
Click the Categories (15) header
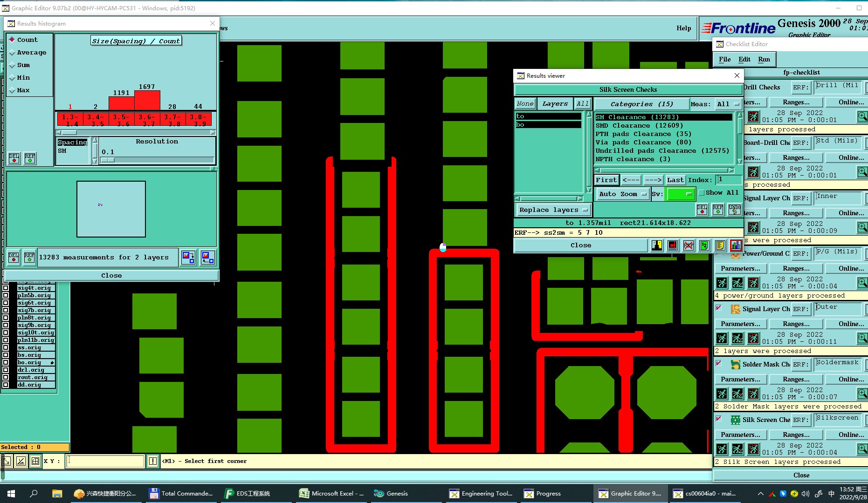tap(641, 104)
